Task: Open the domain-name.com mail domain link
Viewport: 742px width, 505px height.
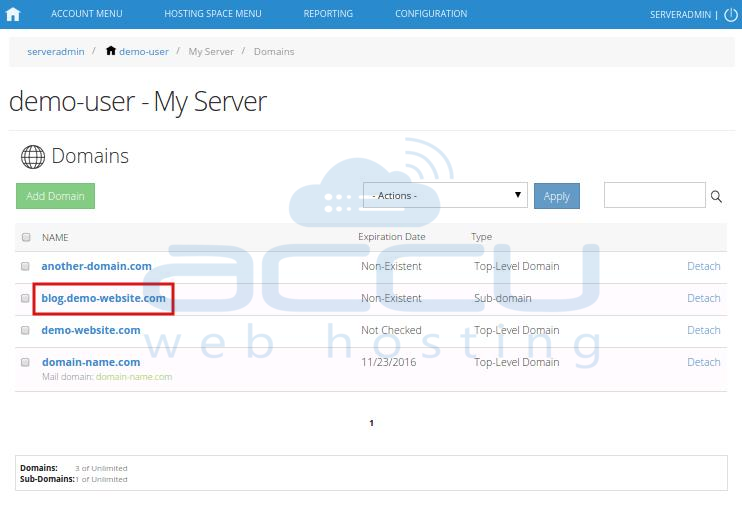Action: tap(134, 377)
